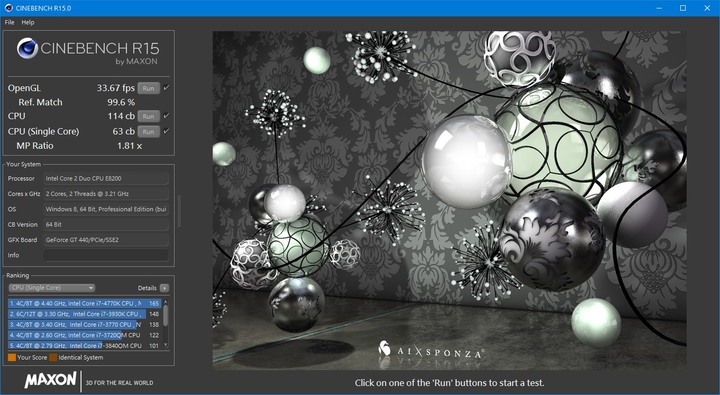The width and height of the screenshot is (720, 395).
Task: Open the File menu
Action: tap(9, 22)
